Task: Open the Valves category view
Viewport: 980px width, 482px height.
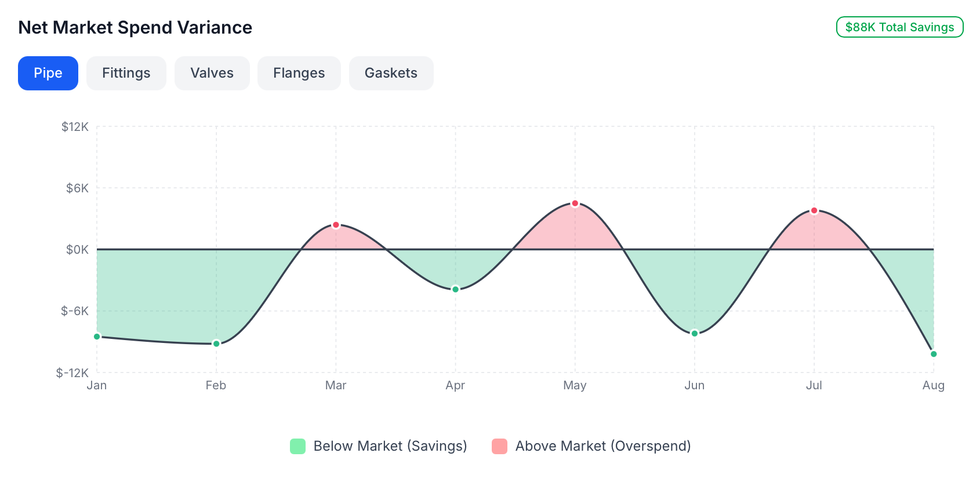Action: point(212,73)
